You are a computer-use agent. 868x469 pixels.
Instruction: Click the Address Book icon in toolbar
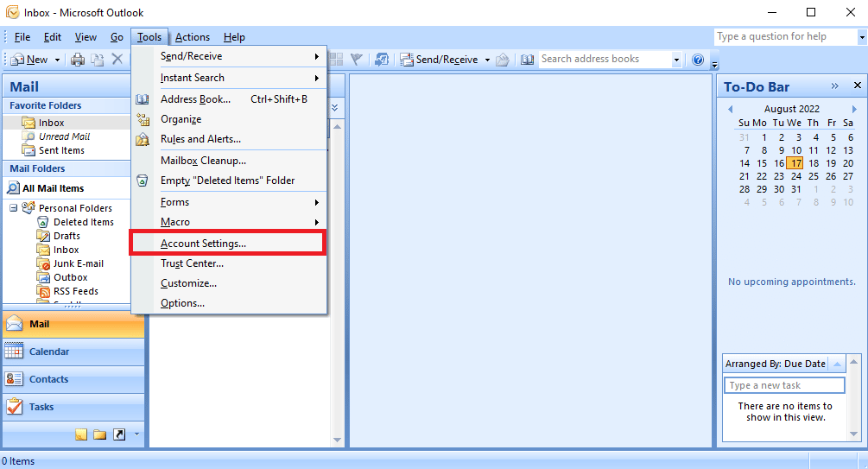[528, 60]
